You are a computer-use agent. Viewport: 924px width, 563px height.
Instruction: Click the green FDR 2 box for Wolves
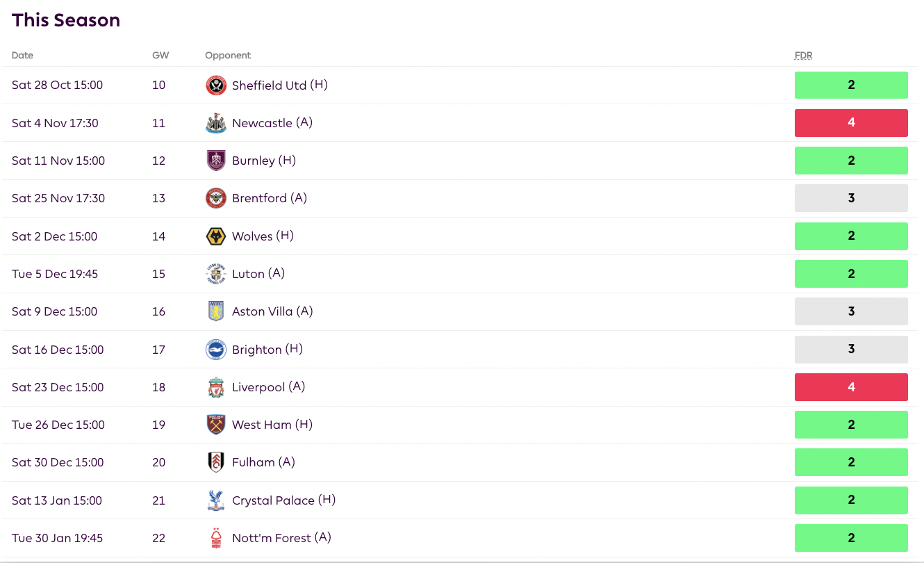coord(851,236)
